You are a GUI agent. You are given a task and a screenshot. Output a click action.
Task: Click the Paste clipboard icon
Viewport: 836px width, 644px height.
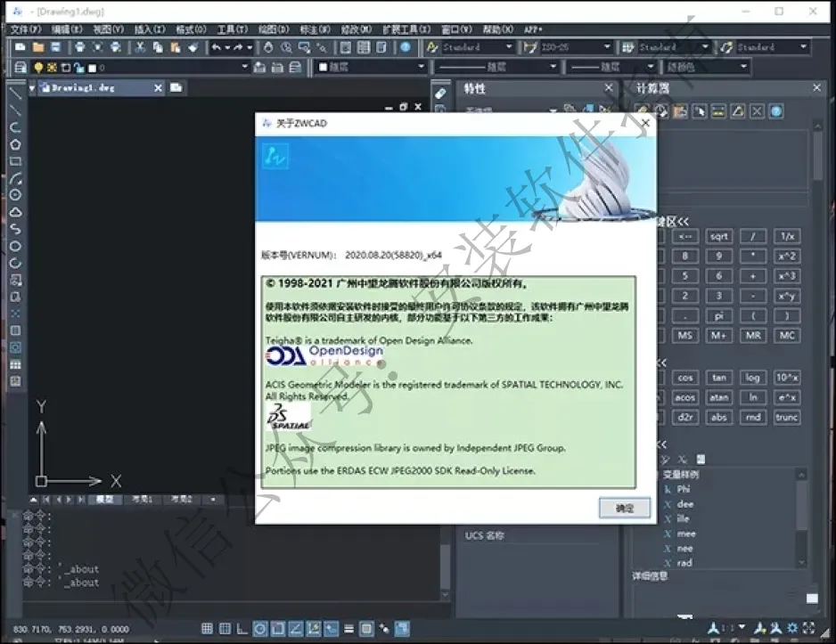pyautogui.click(x=176, y=47)
